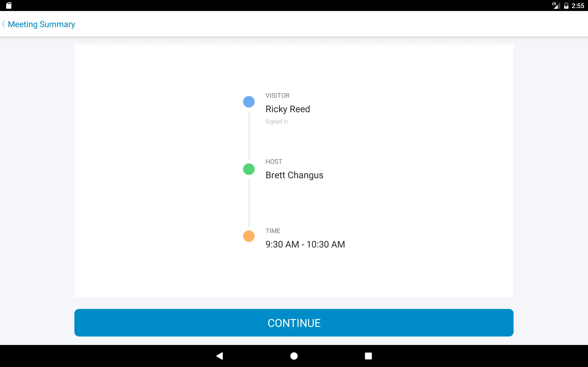Click the blue visitor status indicator
Image resolution: width=588 pixels, height=367 pixels.
coord(249,101)
